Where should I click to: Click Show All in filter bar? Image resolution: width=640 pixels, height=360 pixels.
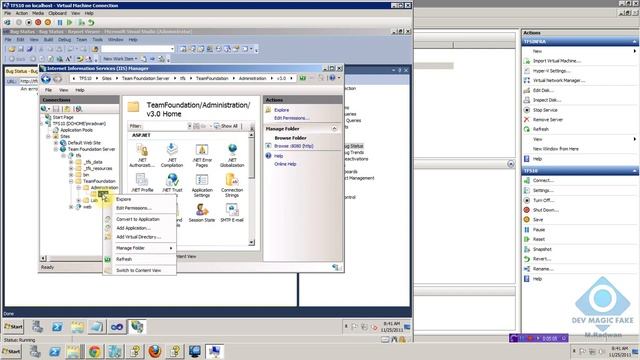[226, 126]
